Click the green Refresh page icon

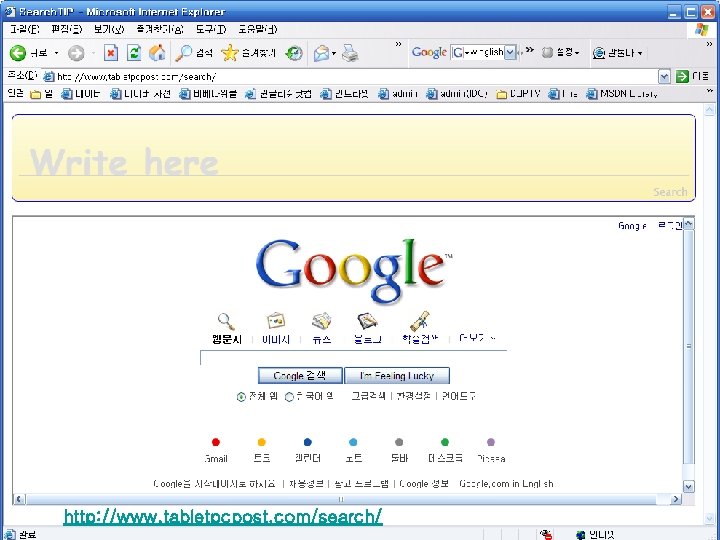[x=134, y=53]
